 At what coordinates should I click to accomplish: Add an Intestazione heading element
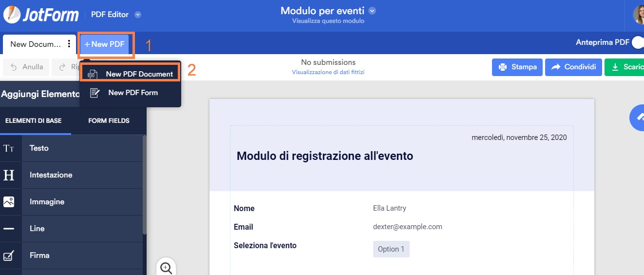pyautogui.click(x=51, y=175)
